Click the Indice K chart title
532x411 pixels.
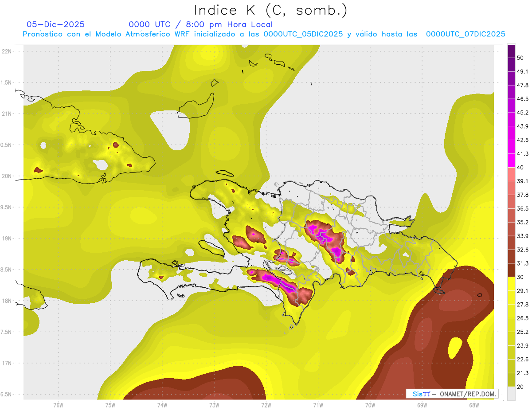[x=271, y=10]
